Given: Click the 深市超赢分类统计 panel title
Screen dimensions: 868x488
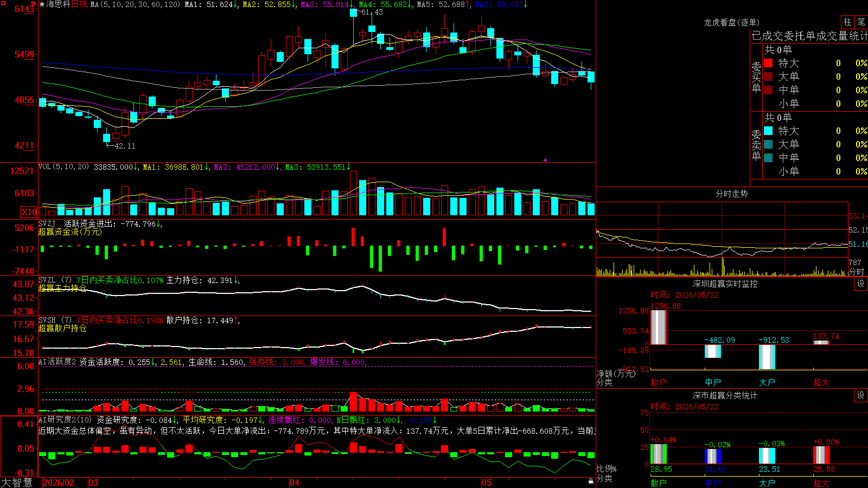Looking at the screenshot, I should click(x=725, y=395).
